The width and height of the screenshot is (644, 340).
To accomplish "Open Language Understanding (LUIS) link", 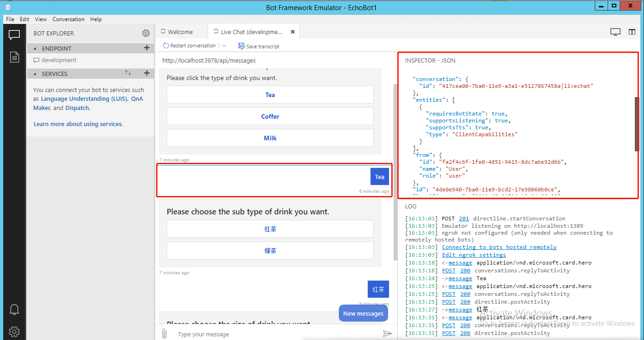I will (84, 98).
